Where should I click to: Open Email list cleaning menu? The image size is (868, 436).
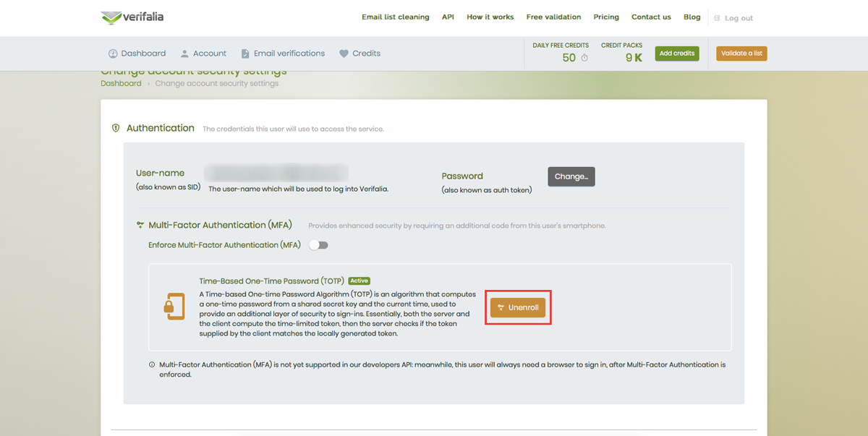[x=395, y=17]
